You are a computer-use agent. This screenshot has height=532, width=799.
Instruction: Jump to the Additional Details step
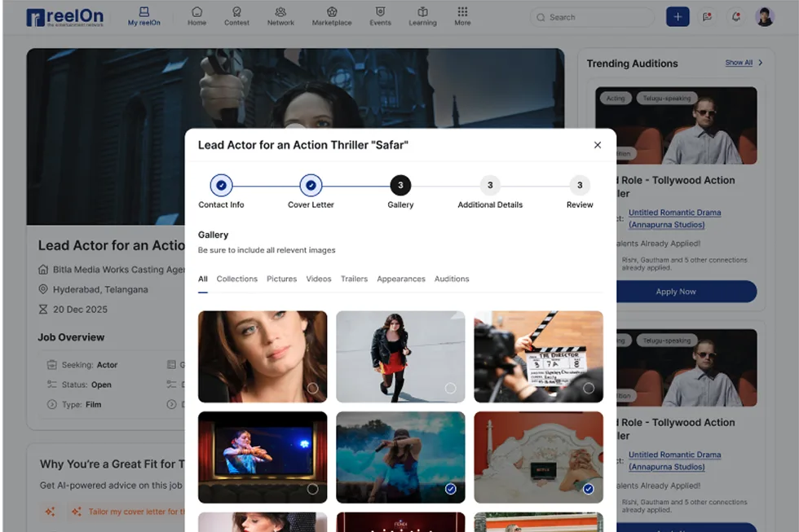[x=490, y=186]
